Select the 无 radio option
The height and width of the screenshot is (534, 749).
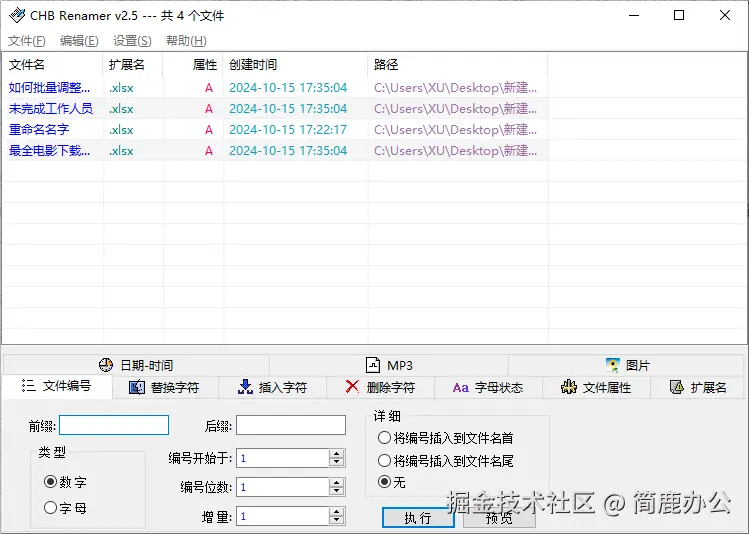385,481
